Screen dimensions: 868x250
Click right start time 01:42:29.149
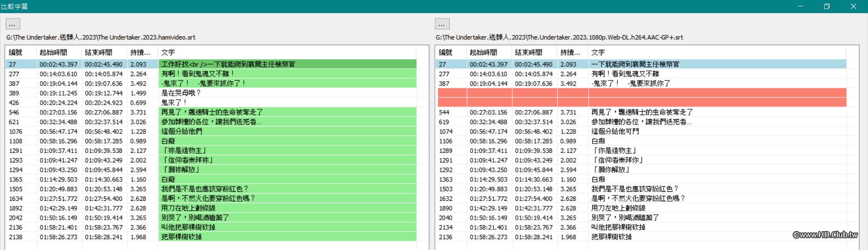488,208
